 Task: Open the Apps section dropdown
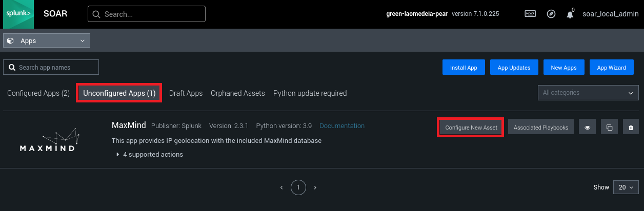[x=47, y=40]
